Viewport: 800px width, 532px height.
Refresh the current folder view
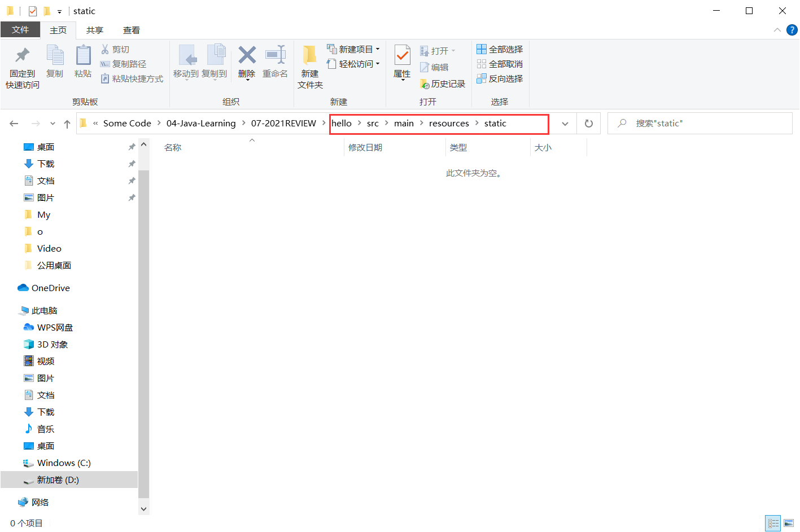pyautogui.click(x=589, y=124)
